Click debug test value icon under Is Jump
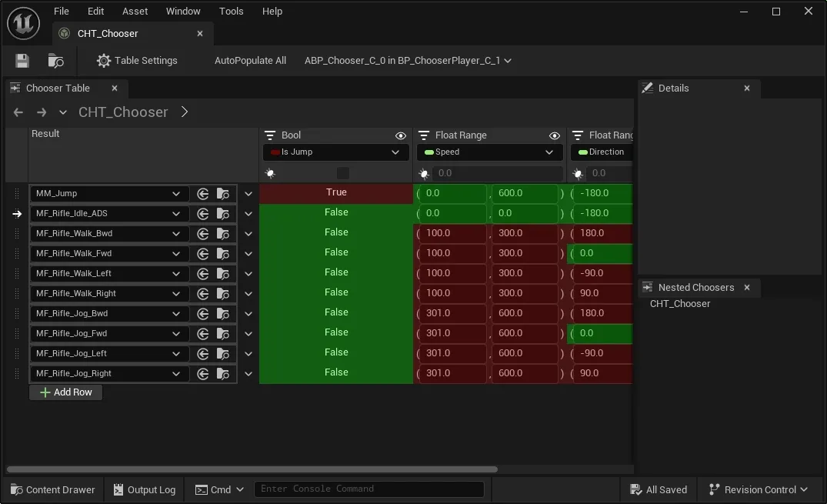Image resolution: width=827 pixels, height=504 pixels. point(269,173)
